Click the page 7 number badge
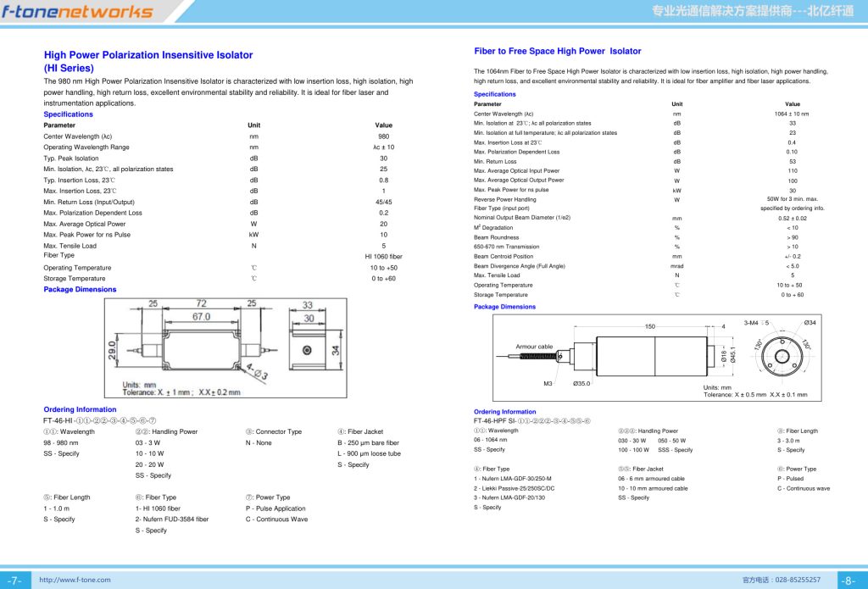Image resolution: width=868 pixels, height=589 pixels. click(x=15, y=581)
